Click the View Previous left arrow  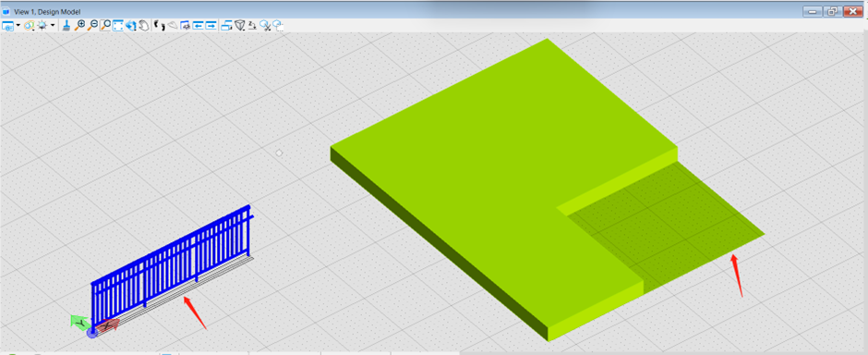[x=199, y=26]
